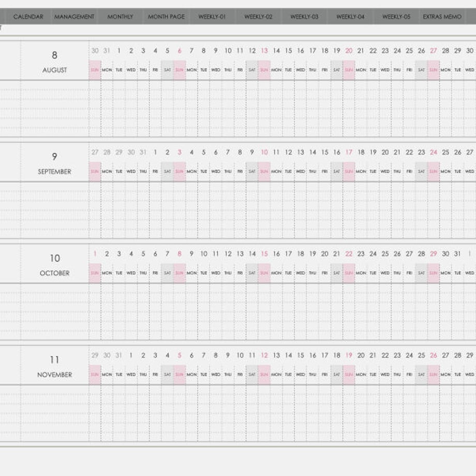This screenshot has width=476, height=476.
Task: Select pink date 17 in the September row
Action: coord(349,153)
